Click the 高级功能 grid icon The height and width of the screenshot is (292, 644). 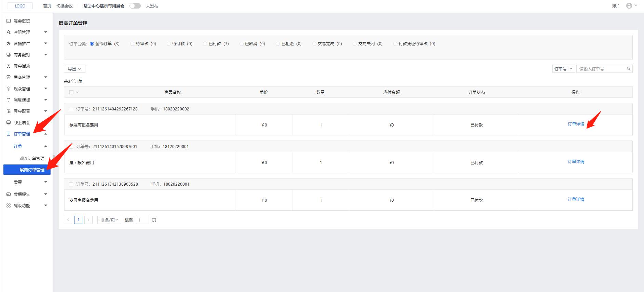9,205
